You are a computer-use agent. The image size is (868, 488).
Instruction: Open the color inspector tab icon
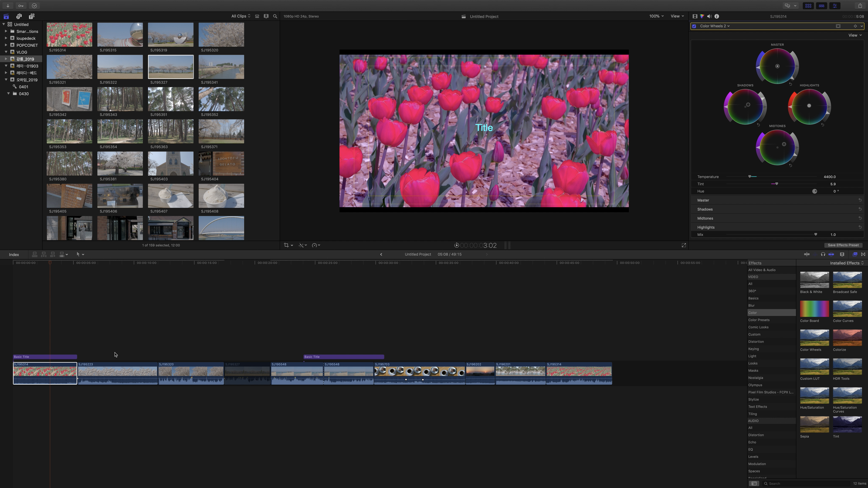702,16
